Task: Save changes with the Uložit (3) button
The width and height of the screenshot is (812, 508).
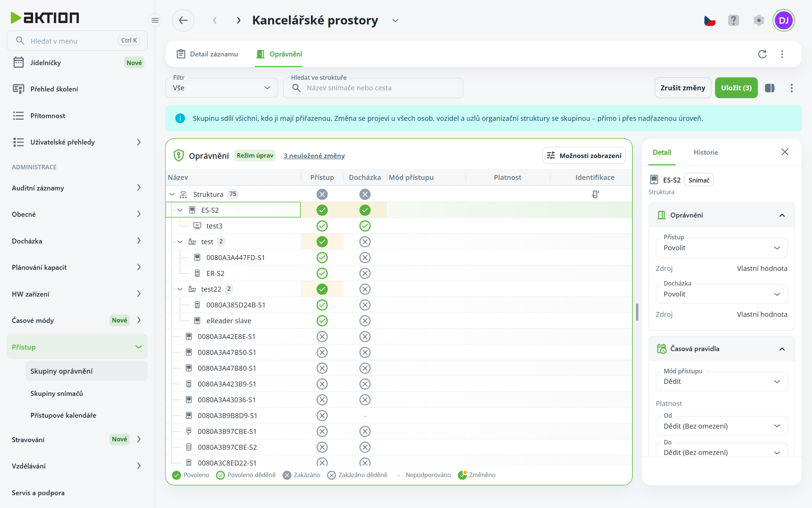Action: pos(736,88)
